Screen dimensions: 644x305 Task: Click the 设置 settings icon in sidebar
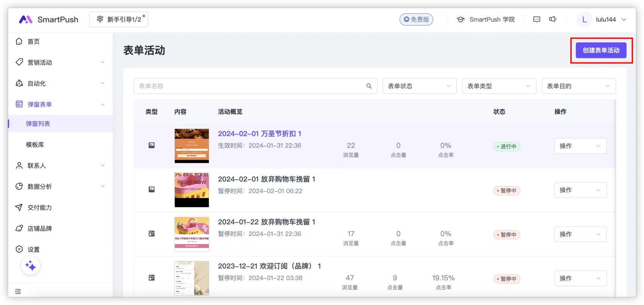tap(19, 249)
